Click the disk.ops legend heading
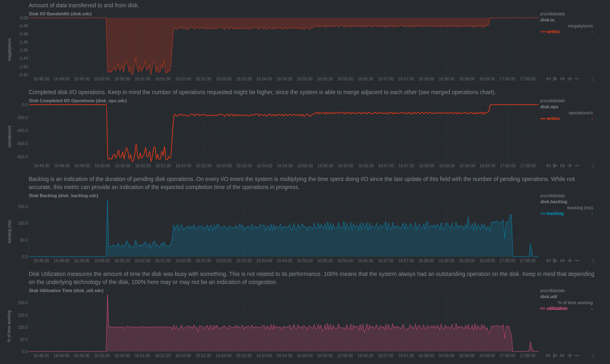The width and height of the screenshot is (610, 364). pyautogui.click(x=549, y=107)
